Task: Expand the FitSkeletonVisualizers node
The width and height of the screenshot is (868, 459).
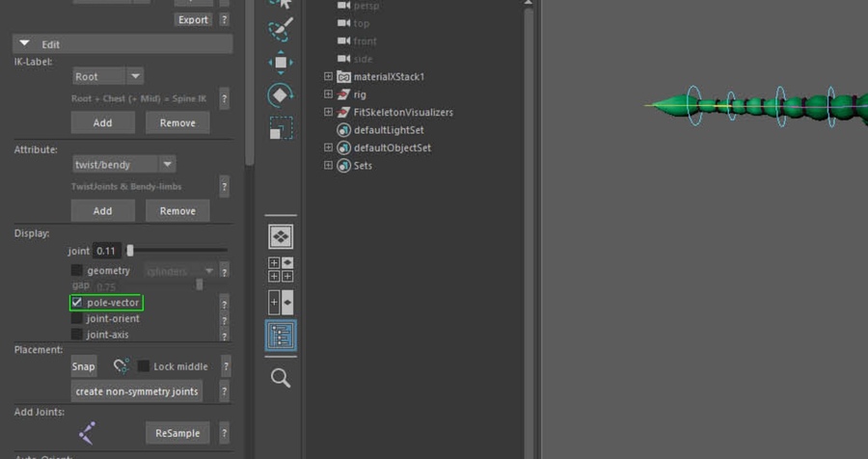Action: 328,113
